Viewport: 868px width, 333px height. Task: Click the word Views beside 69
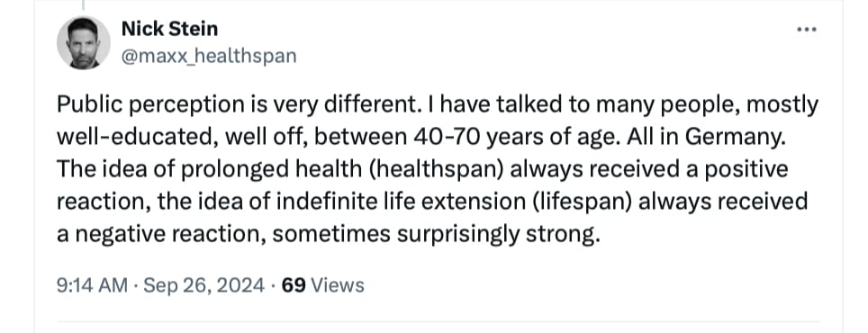click(x=338, y=285)
